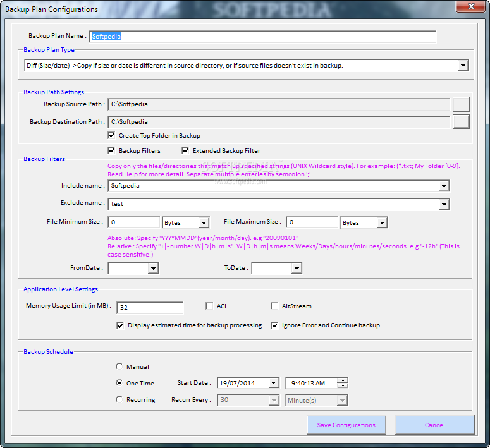The width and height of the screenshot is (490, 448).
Task: Click the Backup Destination Path field
Action: [279, 122]
